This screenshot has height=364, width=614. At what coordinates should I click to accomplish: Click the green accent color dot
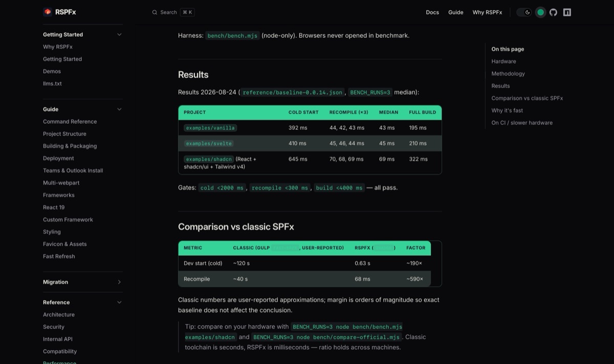point(540,12)
